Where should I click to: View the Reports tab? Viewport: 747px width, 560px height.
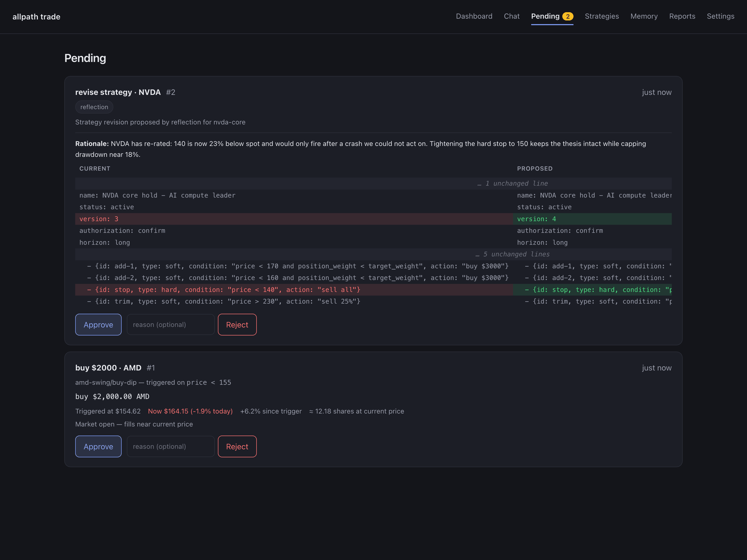(682, 16)
